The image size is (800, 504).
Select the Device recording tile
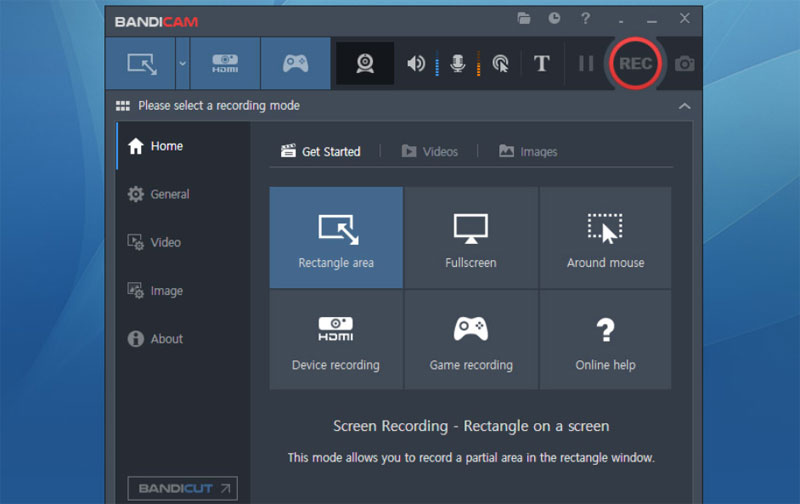336,340
